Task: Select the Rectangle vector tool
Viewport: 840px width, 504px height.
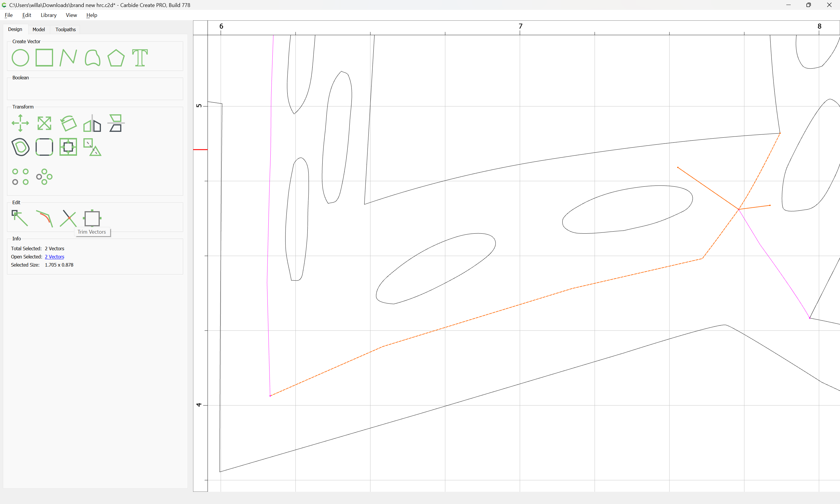Action: tap(44, 57)
